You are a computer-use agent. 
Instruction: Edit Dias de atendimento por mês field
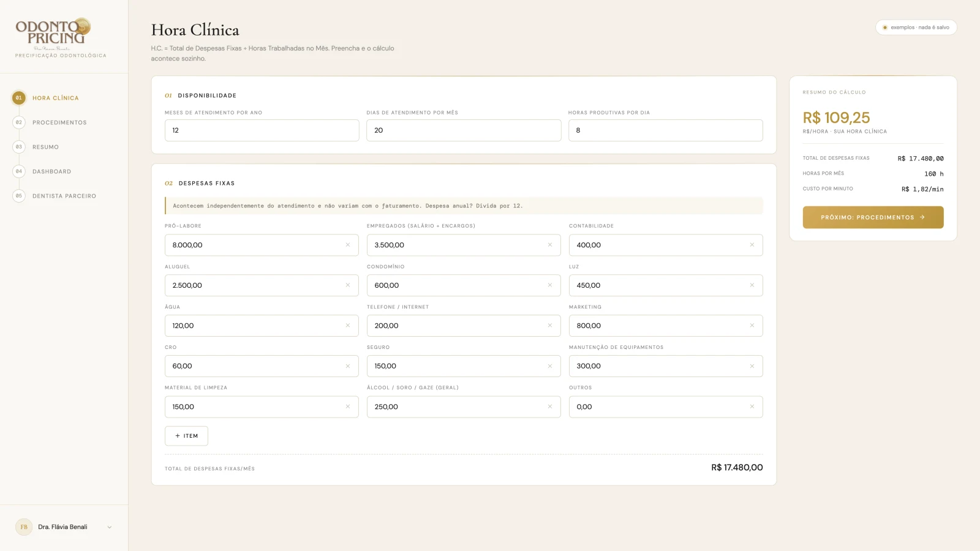[464, 130]
